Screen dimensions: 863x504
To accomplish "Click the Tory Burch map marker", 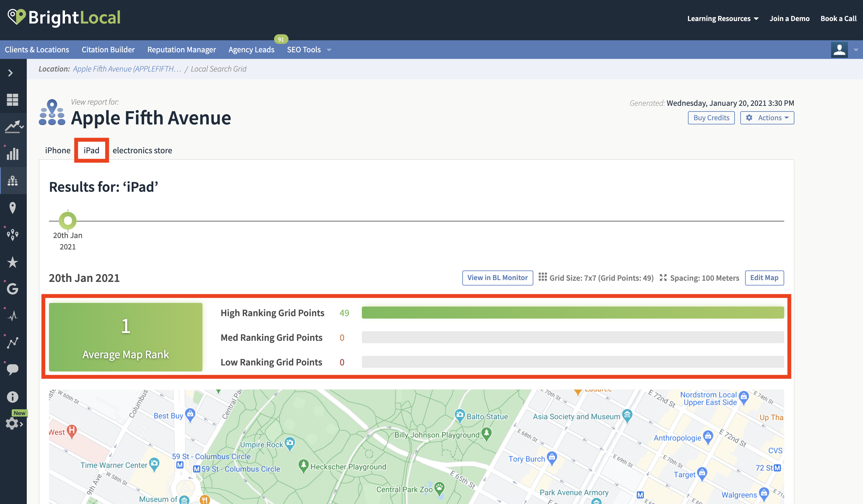I will coord(552,458).
